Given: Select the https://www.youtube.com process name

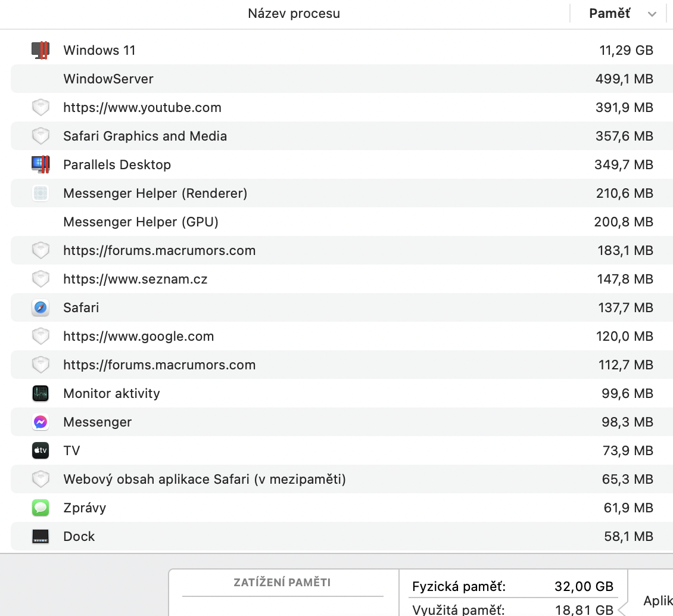Looking at the screenshot, I should pyautogui.click(x=142, y=107).
